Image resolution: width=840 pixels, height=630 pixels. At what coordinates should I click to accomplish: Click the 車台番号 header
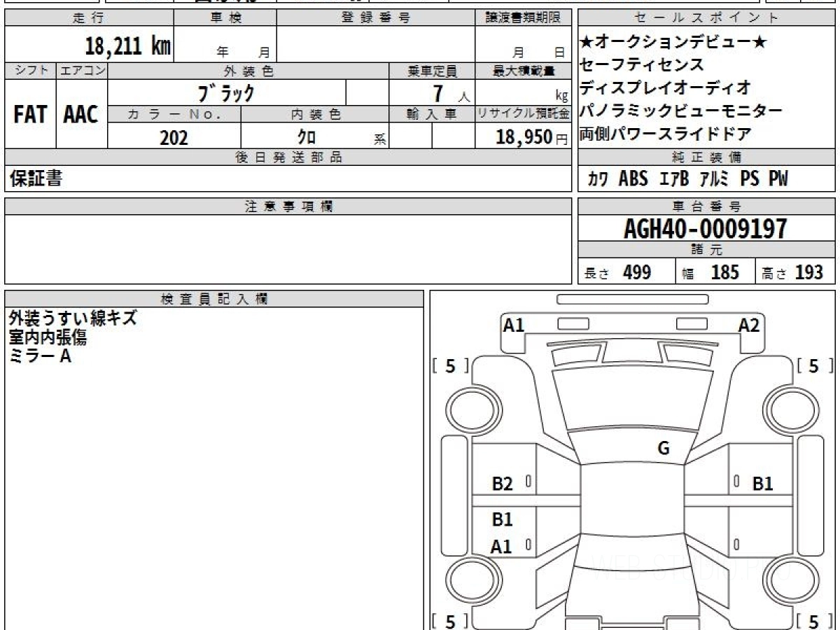pos(707,206)
